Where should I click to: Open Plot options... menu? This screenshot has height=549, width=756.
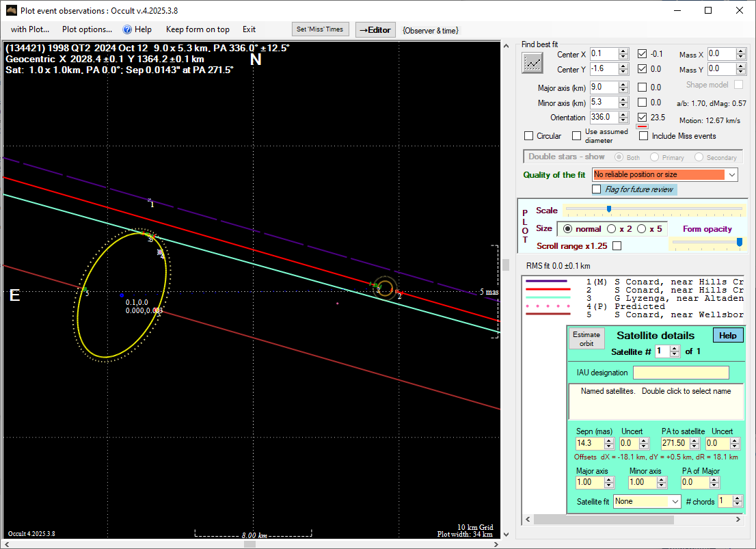[x=87, y=29]
